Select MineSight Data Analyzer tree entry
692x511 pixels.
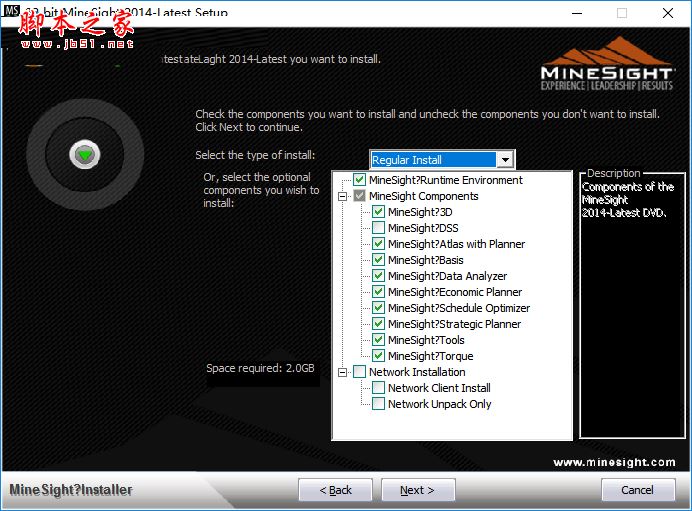coord(448,276)
